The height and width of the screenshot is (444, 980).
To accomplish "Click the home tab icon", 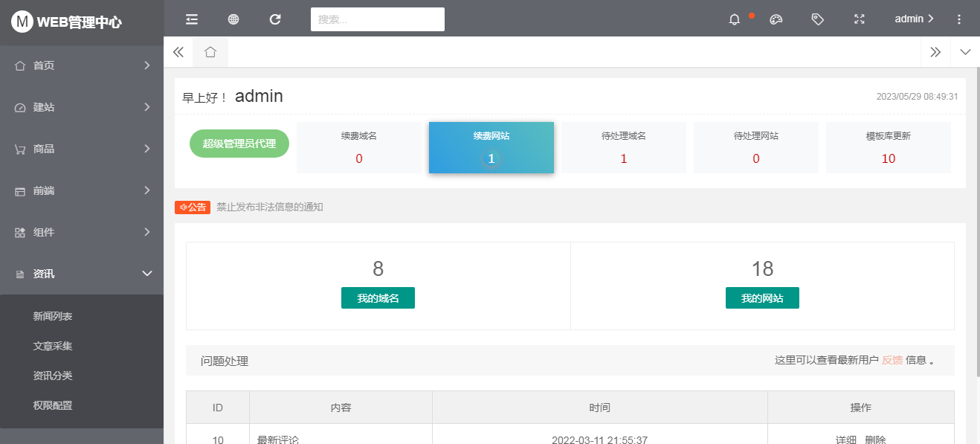I will point(210,52).
